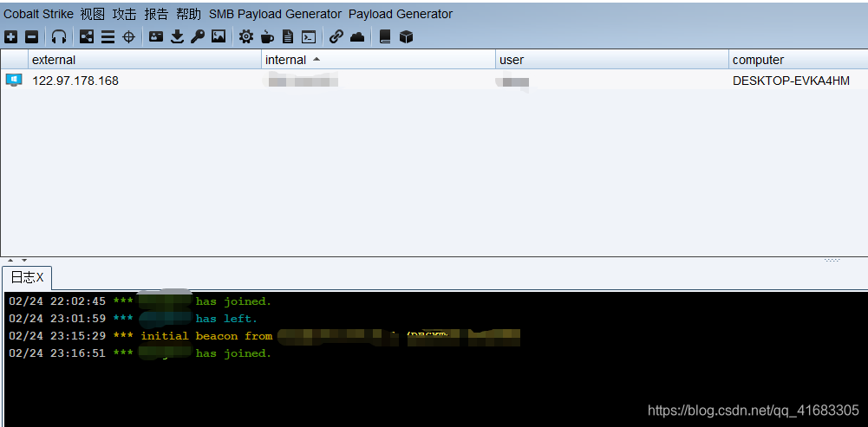Open the credentials card icon
The width and height of the screenshot is (868, 427).
tap(157, 37)
